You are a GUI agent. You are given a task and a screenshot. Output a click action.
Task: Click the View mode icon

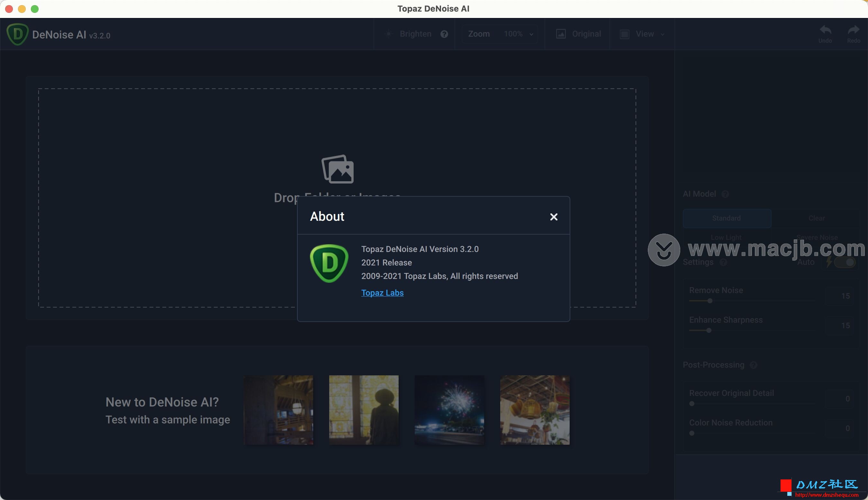[624, 34]
